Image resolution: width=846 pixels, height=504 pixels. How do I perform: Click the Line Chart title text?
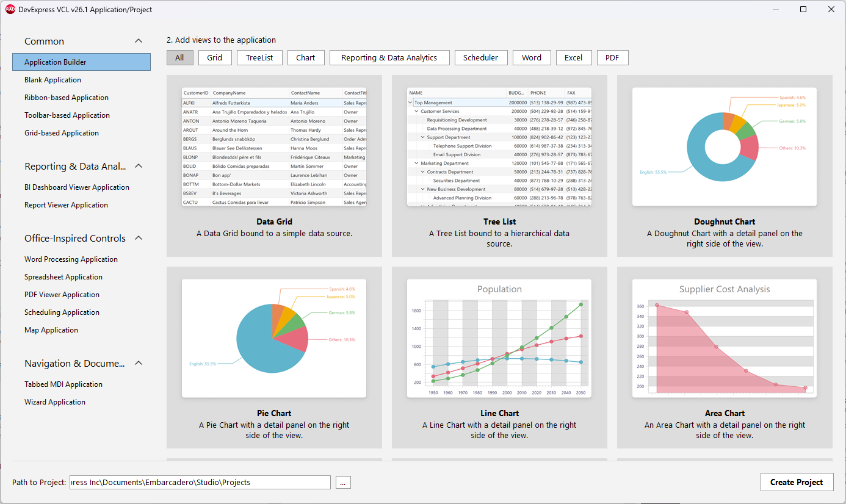[499, 414]
